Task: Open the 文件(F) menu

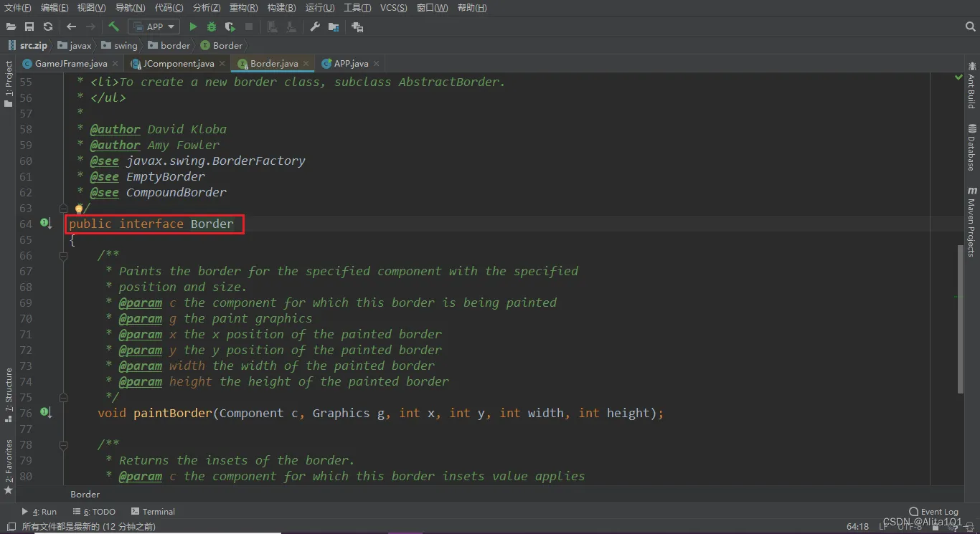Action: point(18,8)
